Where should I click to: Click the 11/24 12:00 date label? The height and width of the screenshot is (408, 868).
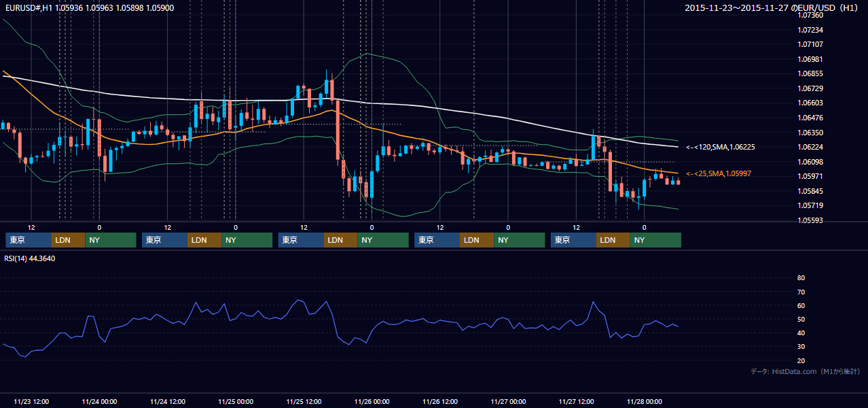[x=168, y=401]
